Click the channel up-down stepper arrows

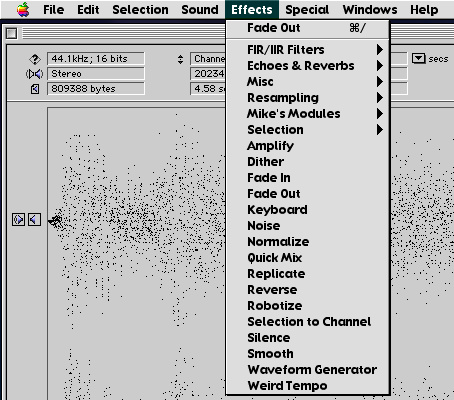180,59
